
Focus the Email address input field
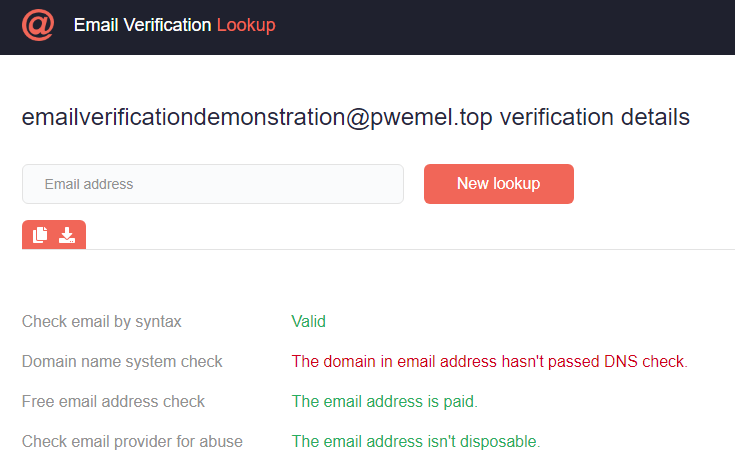[x=213, y=184]
